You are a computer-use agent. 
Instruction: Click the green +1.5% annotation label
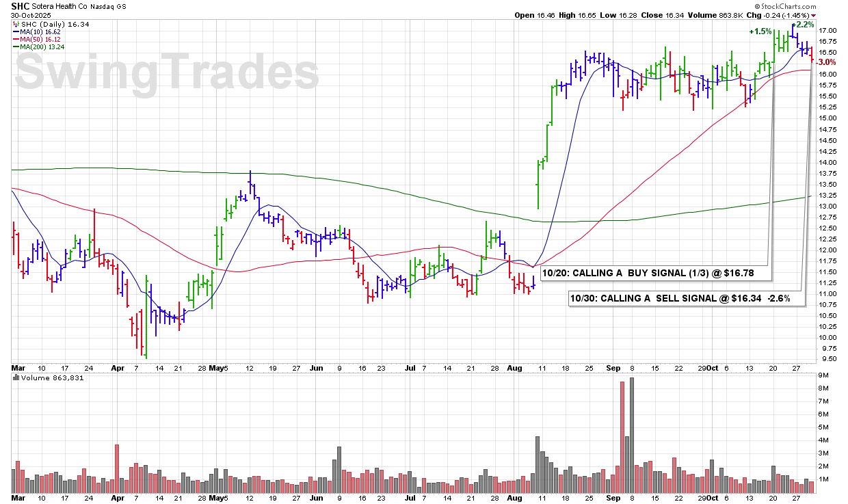760,31
